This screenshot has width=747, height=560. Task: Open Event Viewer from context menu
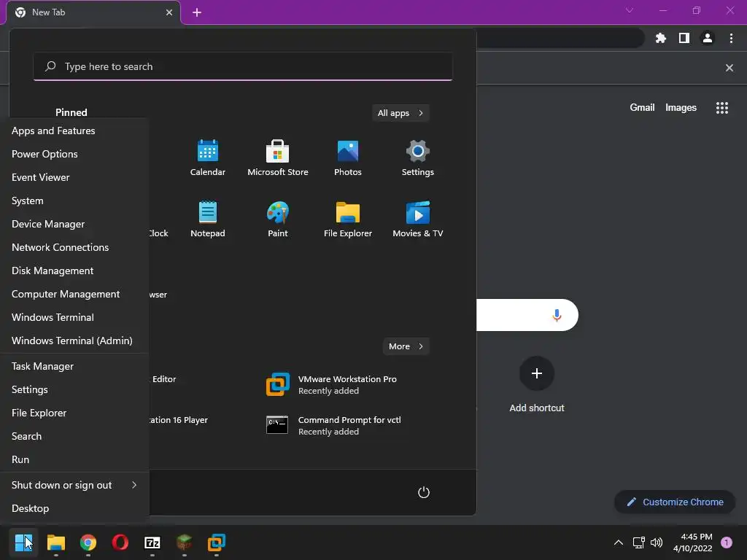pyautogui.click(x=75, y=177)
